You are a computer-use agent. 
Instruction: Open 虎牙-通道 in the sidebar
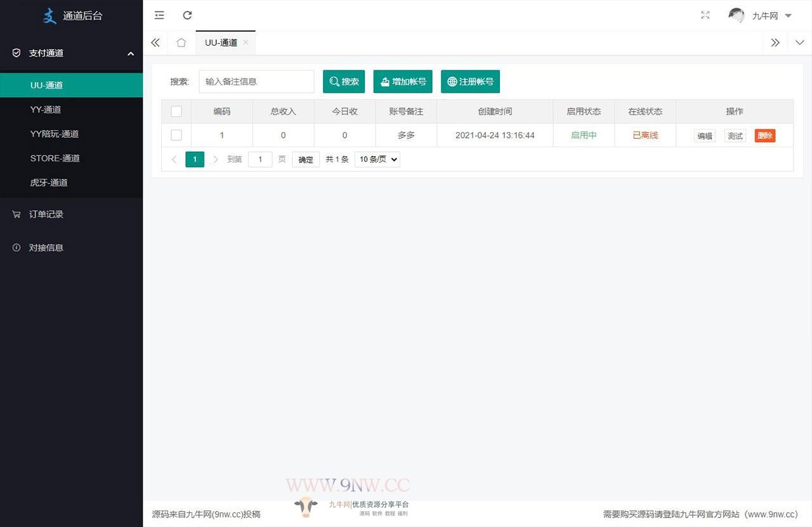(71, 182)
